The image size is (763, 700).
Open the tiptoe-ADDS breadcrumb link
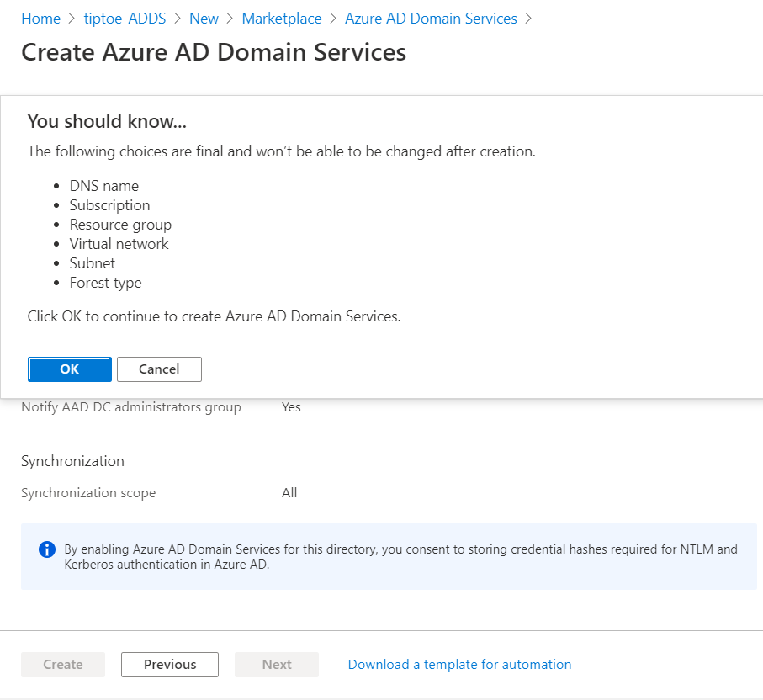point(125,19)
